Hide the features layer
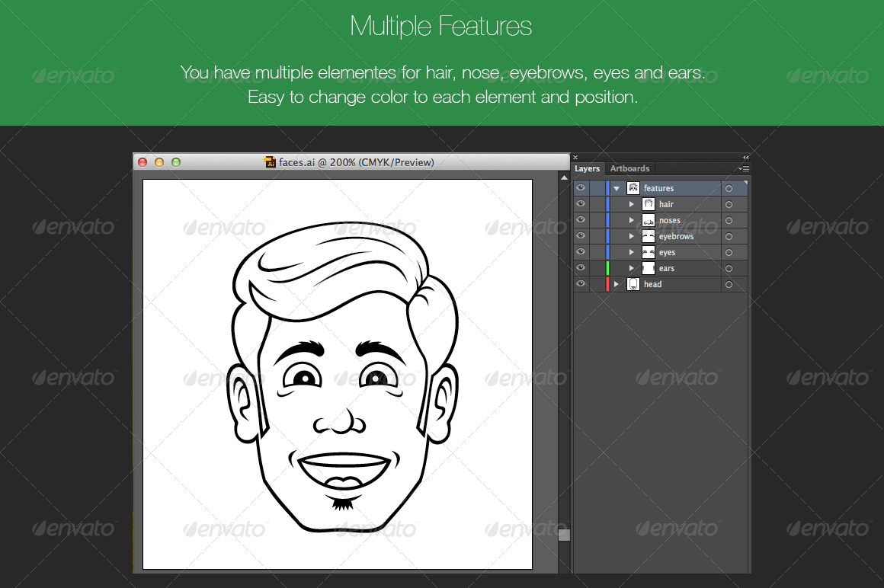 point(581,187)
